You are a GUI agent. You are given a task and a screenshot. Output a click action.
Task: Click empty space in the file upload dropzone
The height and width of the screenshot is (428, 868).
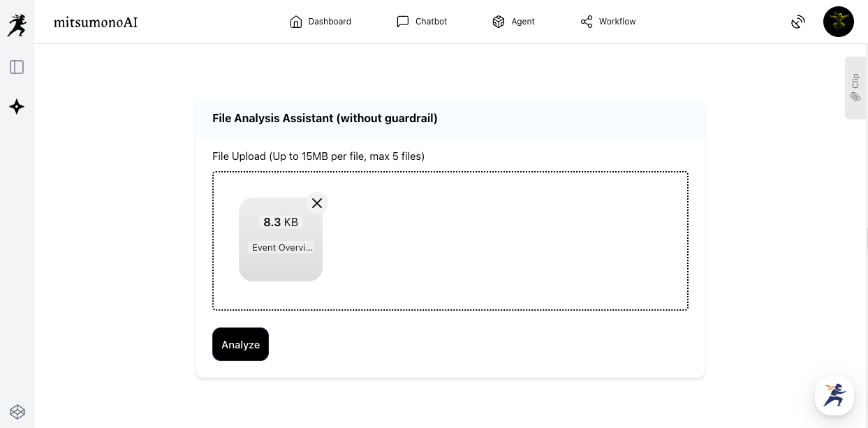[x=503, y=241]
